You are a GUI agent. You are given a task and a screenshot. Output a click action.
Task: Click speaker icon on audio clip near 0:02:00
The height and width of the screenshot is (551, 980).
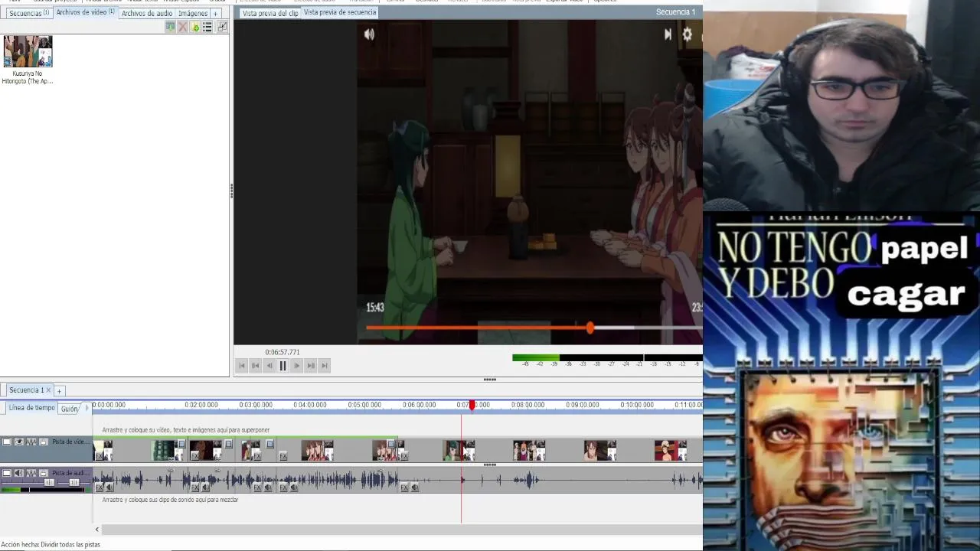pos(205,487)
